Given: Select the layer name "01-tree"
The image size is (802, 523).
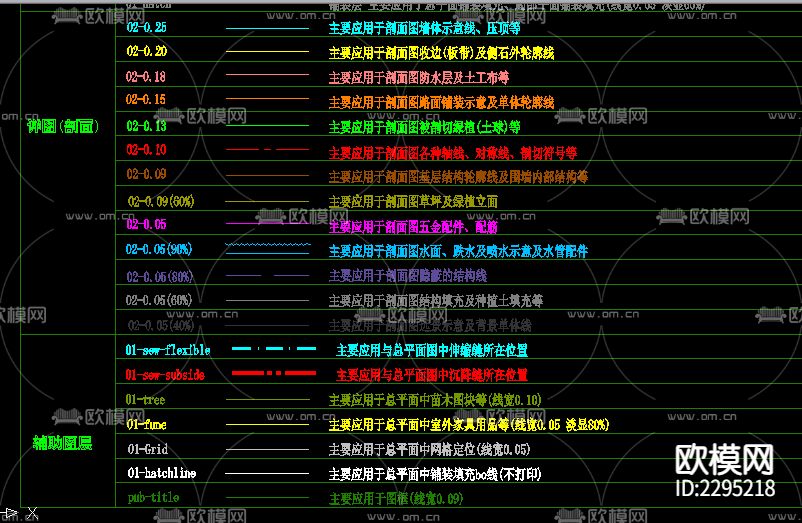Looking at the screenshot, I should pyautogui.click(x=146, y=399).
